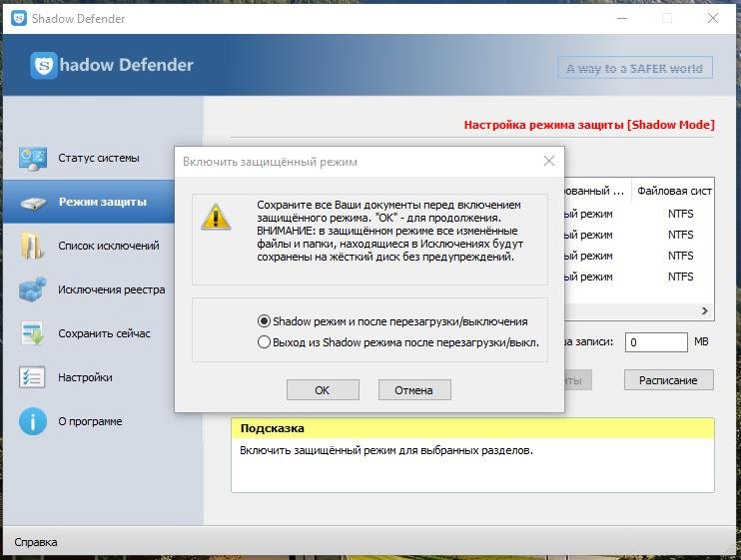Click hint text Включить защищённый режим для выбранных разделов
741x560 pixels.
[386, 450]
